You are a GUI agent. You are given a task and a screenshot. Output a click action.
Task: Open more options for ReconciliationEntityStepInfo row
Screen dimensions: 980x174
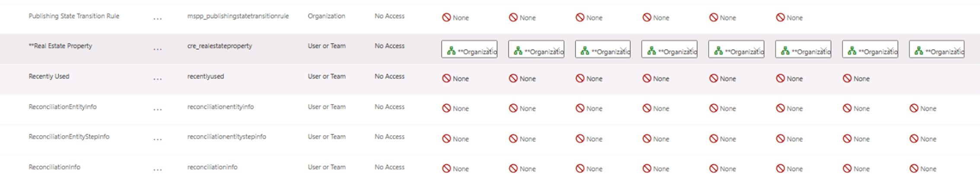pyautogui.click(x=157, y=139)
